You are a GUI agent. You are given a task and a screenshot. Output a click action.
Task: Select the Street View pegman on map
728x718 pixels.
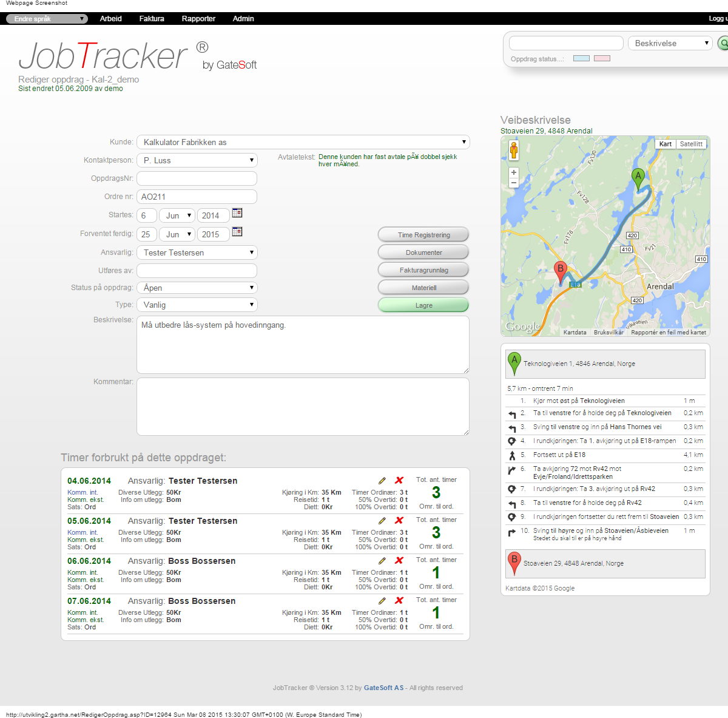click(x=514, y=150)
